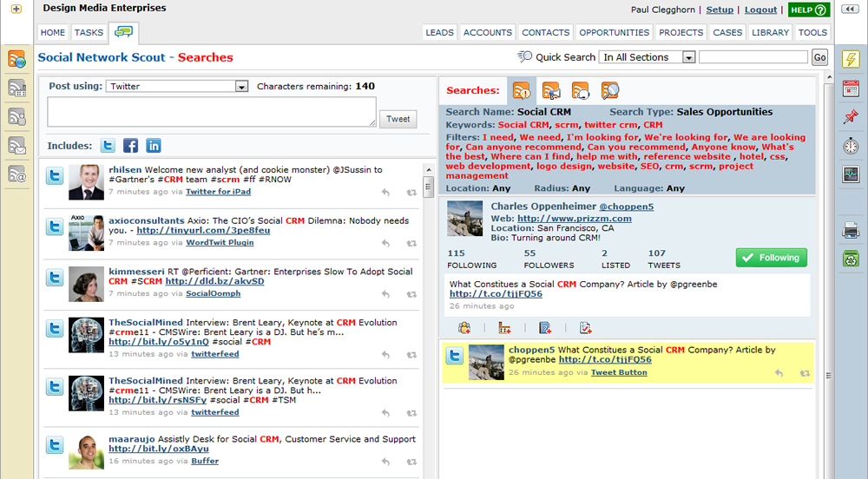Click add address book icon under Charles Oppenheimer's tweet
Screen dimensions: 868x479
coord(545,328)
